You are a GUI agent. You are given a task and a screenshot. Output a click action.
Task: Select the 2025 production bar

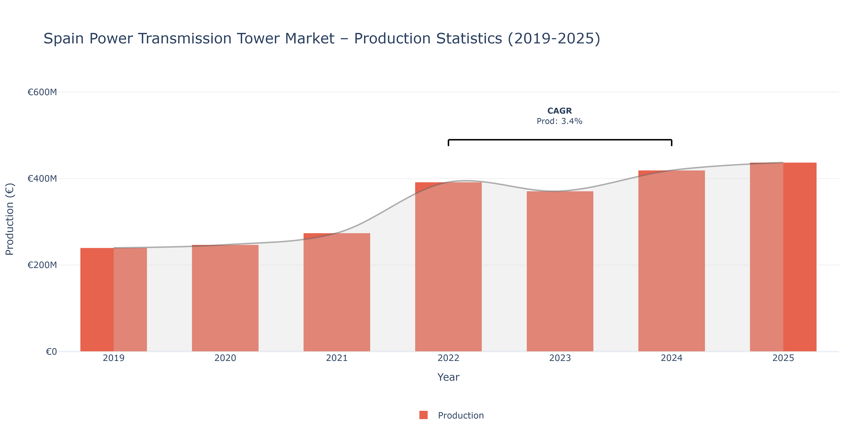pyautogui.click(x=783, y=257)
